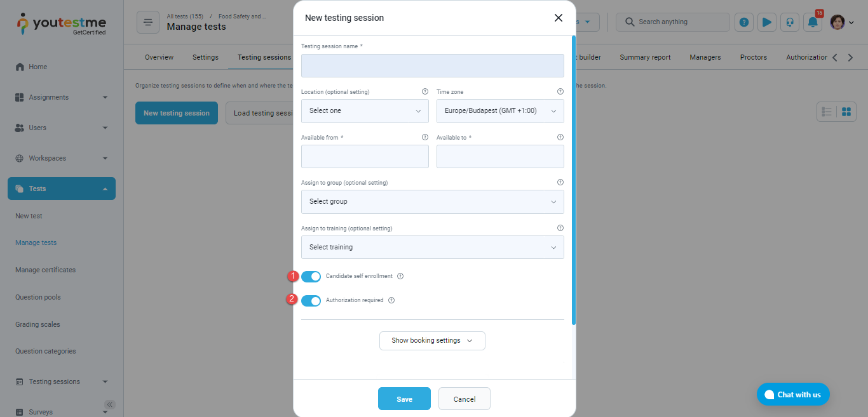Click help icon next to Time zone
868x417 pixels.
[x=560, y=91]
